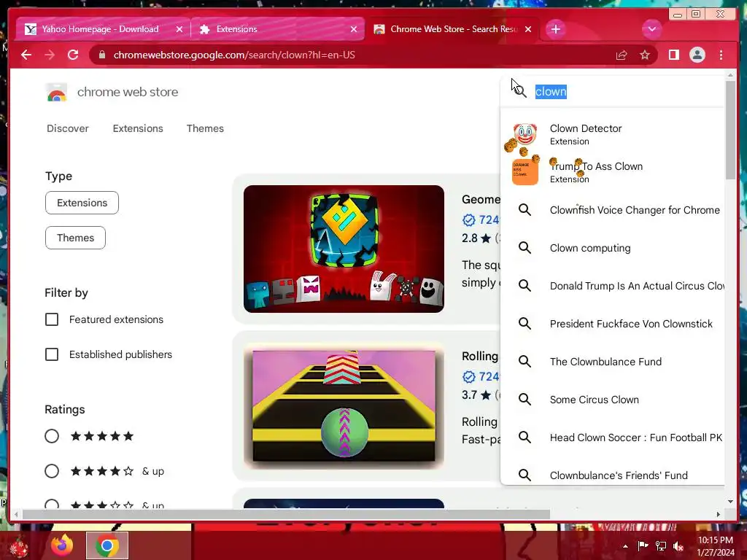747x560 pixels.
Task: Click the chrome web store rainbow logo
Action: point(57,93)
